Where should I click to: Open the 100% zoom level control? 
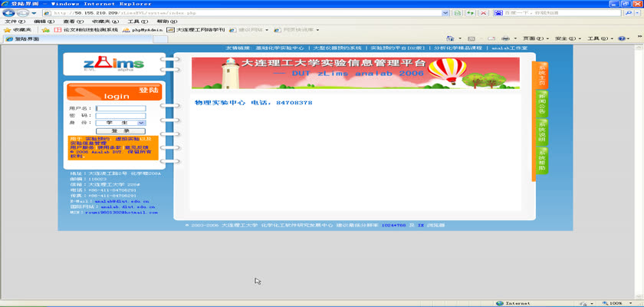616,303
